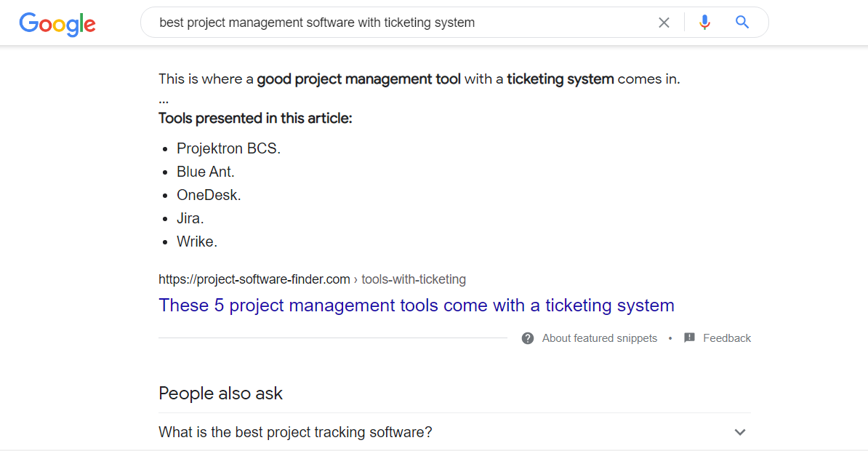Click the Feedback link text

(727, 338)
